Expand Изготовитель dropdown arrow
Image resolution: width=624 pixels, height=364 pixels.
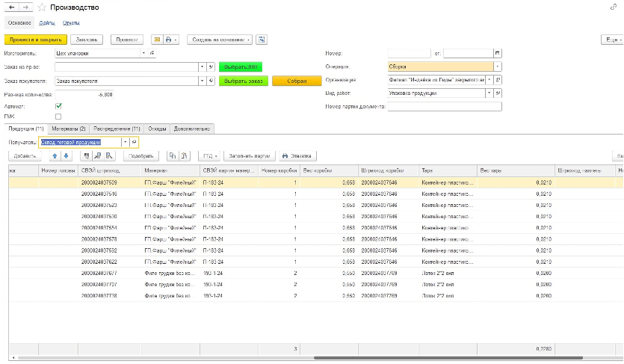click(x=143, y=53)
